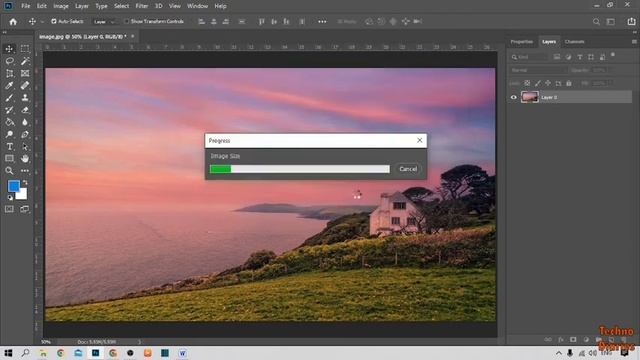Select the Magic Wand tool
Image resolution: width=640 pixels, height=360 pixels.
25,61
